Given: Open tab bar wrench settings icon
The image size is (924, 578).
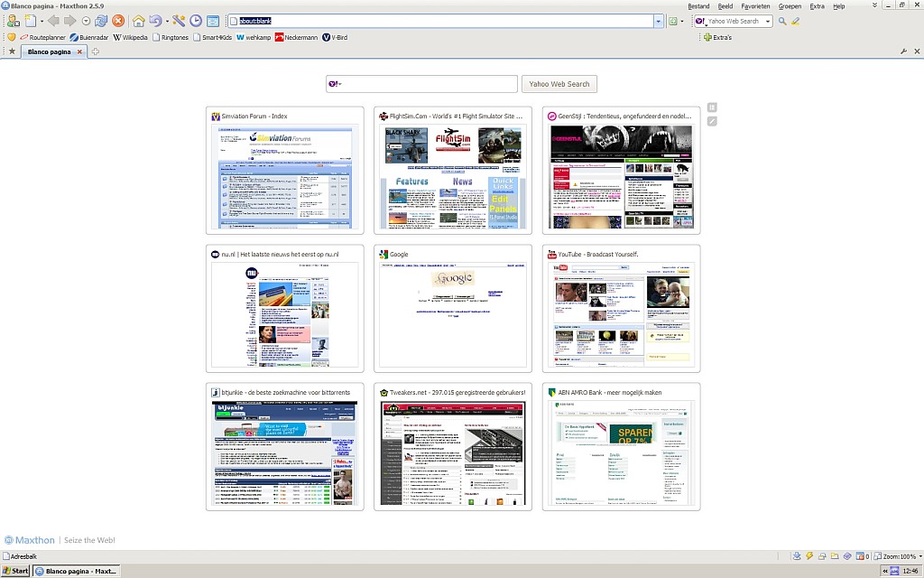Looking at the screenshot, I should [x=903, y=51].
